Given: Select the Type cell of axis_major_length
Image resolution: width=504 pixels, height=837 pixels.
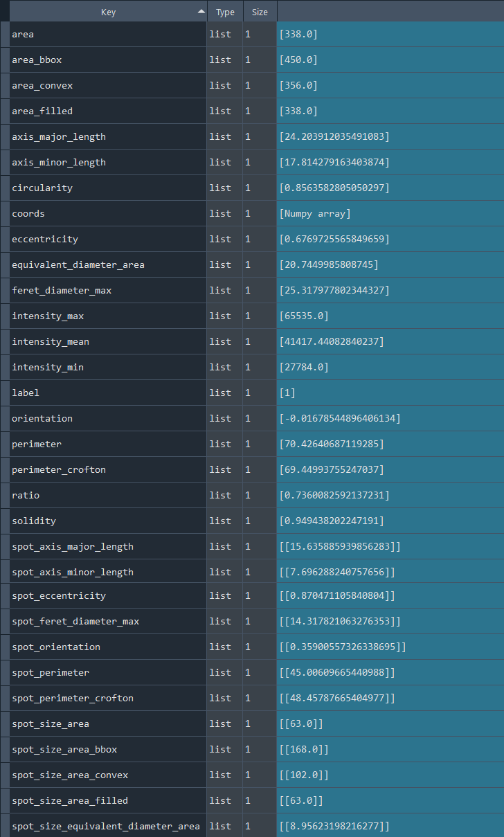Looking at the screenshot, I should [224, 137].
